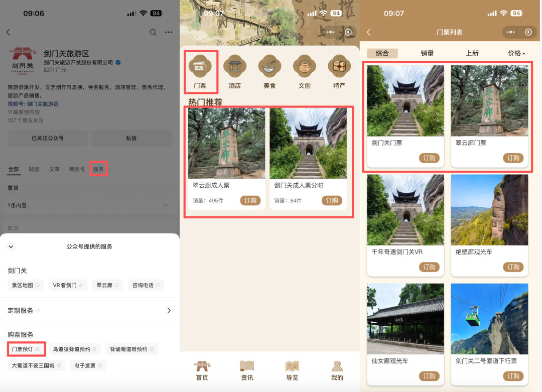The image size is (542, 392).
Task: Open the 文章 tab
Action: click(x=54, y=169)
